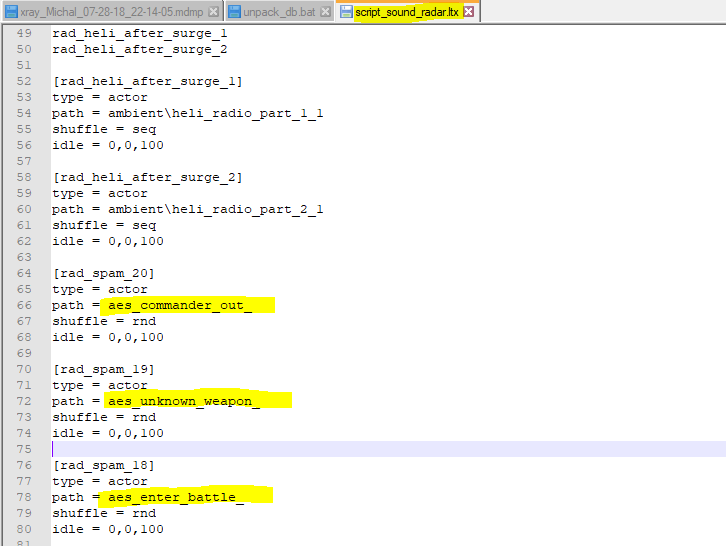Close the xray_Michal mdmp tab
The height and width of the screenshot is (546, 726).
(x=213, y=12)
